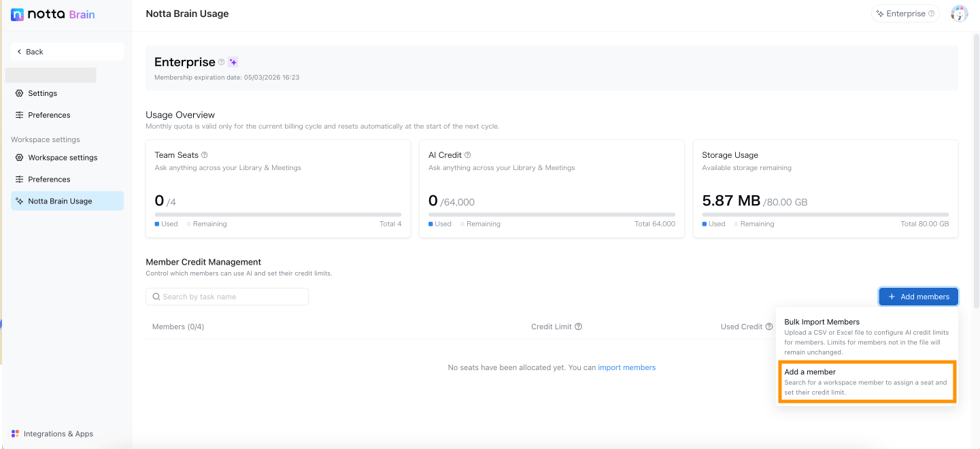Open the Add members dropdown button

click(918, 297)
